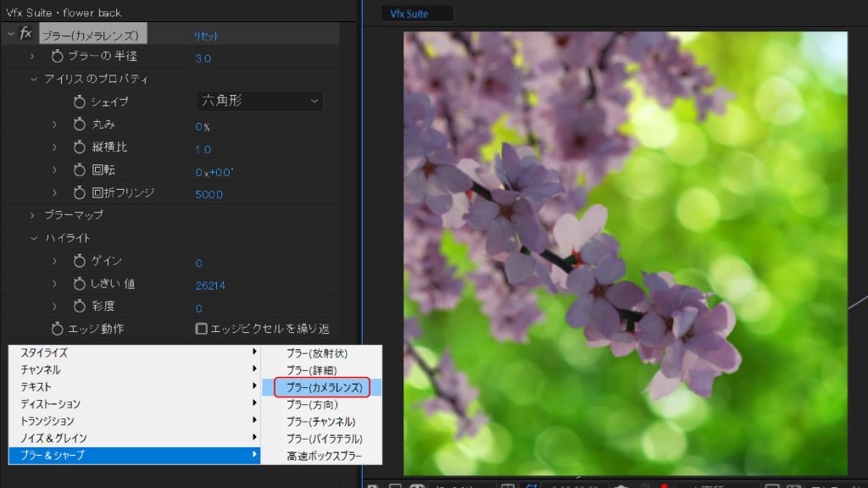The width and height of the screenshot is (868, 488).
Task: Open the トランジション submenu
Action: coord(135,421)
